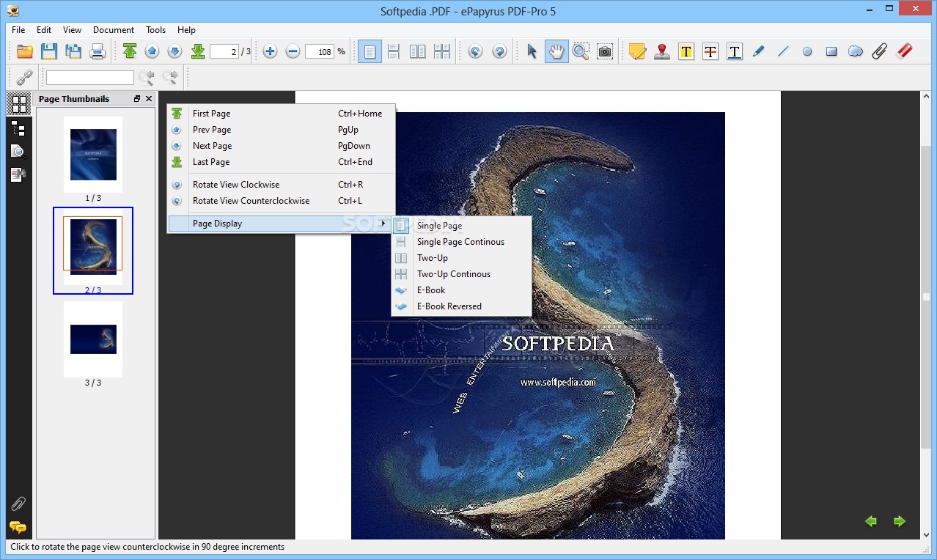Choose Last Page in View menu
Screen dimensions: 937x560
(x=282, y=162)
